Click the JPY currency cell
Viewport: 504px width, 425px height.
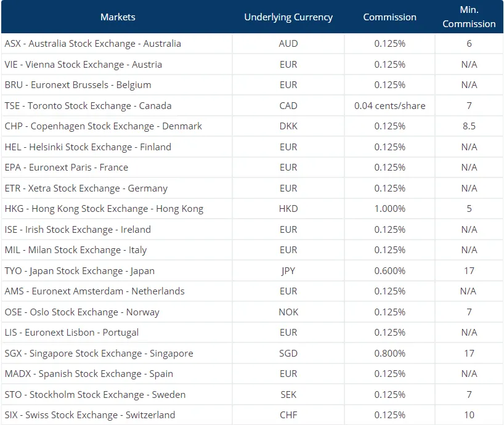[x=288, y=271]
